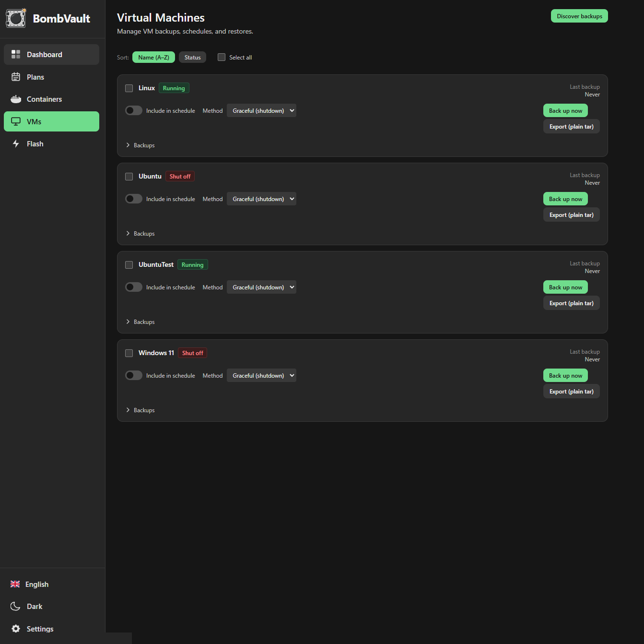The height and width of the screenshot is (644, 644).
Task: Open the Dashboard page
Action: 51,54
